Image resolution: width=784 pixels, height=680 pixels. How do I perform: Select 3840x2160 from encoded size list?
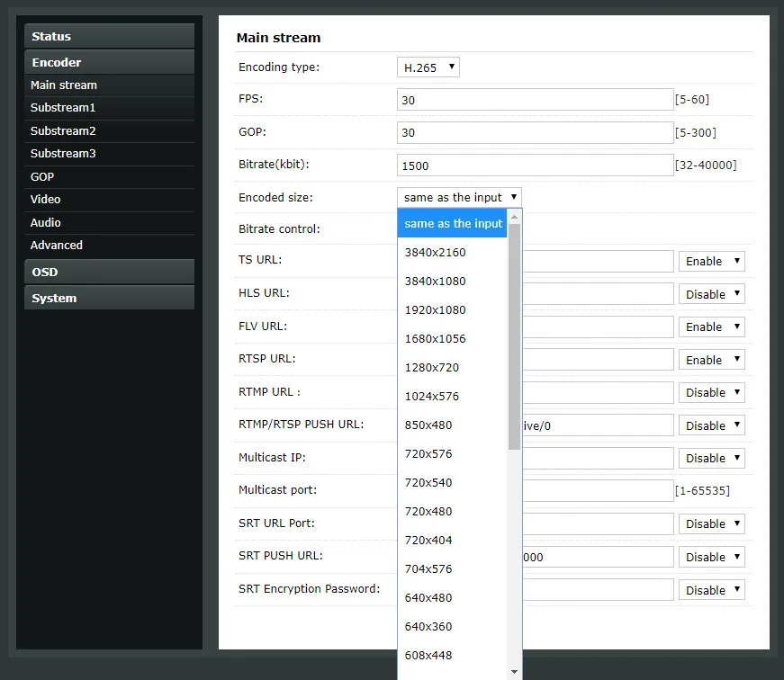[435, 253]
